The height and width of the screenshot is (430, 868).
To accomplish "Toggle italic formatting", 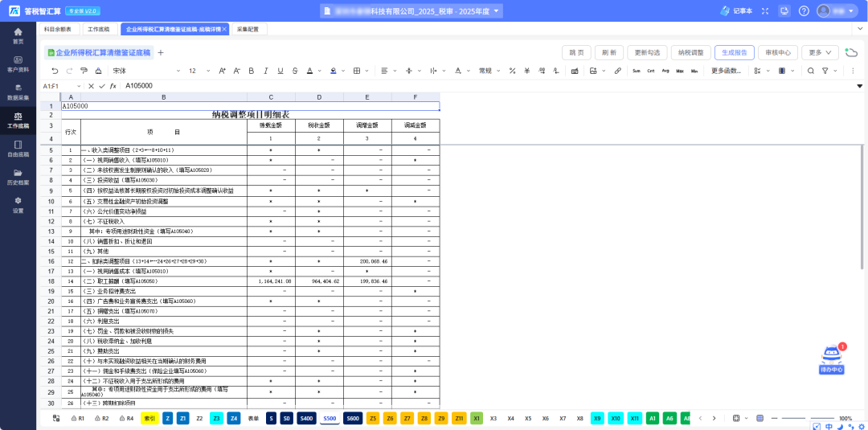I will [x=266, y=71].
